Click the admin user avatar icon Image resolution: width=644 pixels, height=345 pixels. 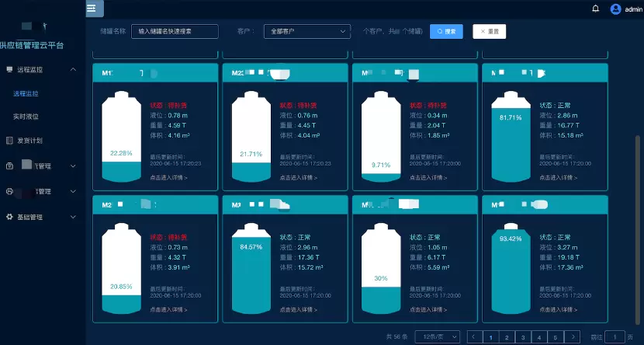pos(616,9)
